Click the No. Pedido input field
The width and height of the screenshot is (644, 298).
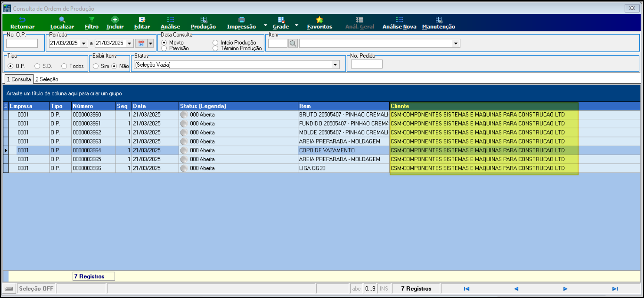pos(367,64)
